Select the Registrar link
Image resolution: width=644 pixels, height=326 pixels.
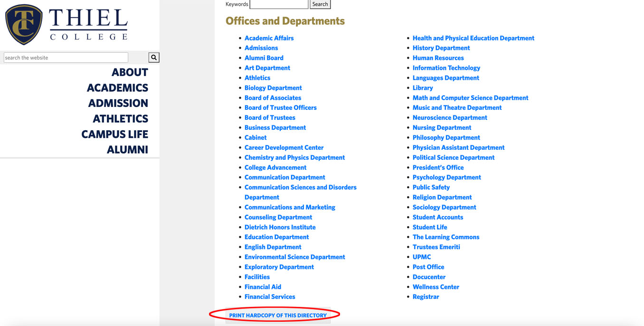click(x=426, y=297)
